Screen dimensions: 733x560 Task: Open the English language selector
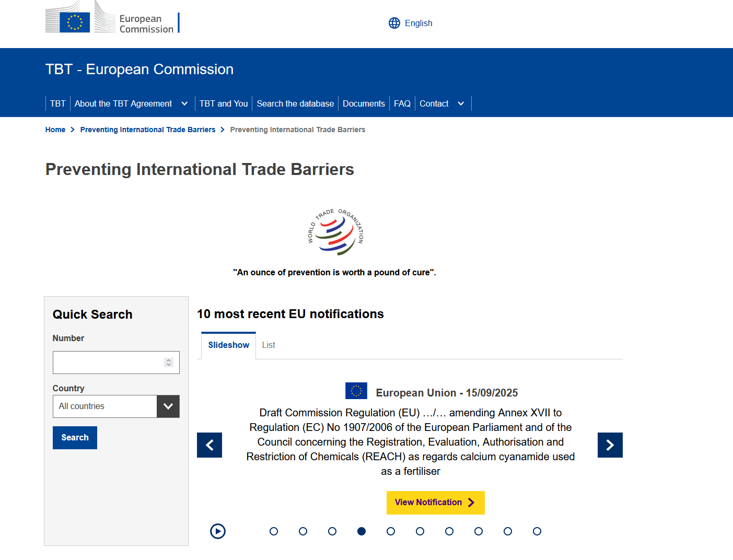[411, 23]
